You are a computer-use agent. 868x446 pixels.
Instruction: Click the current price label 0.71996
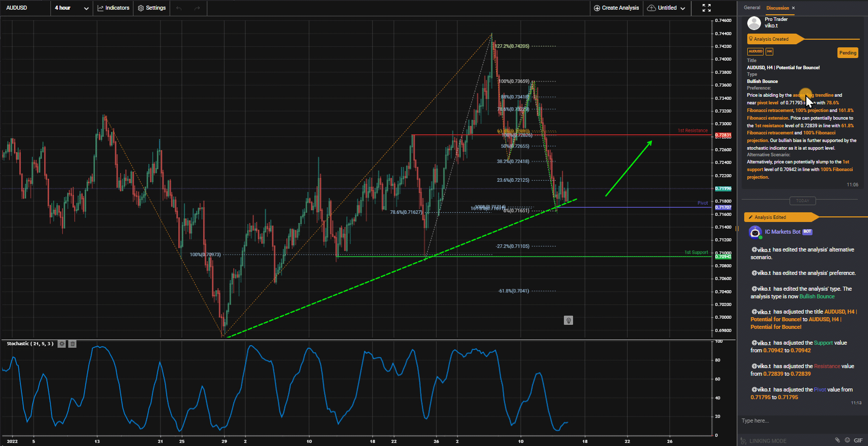click(723, 188)
